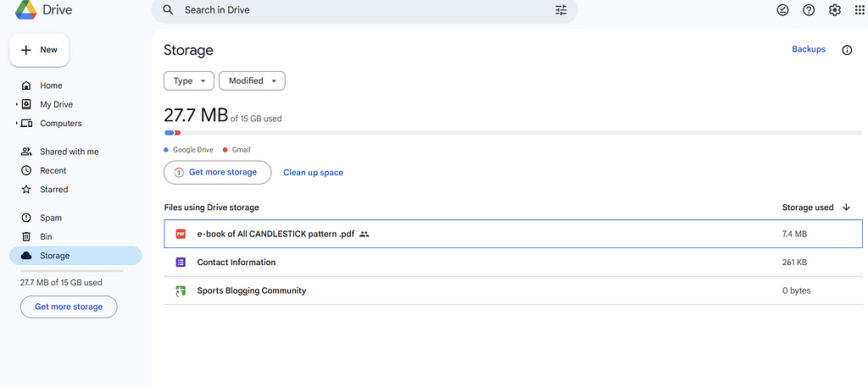Click the plus icon on New button
Screen dimensions: 868x387
pyautogui.click(x=25, y=50)
